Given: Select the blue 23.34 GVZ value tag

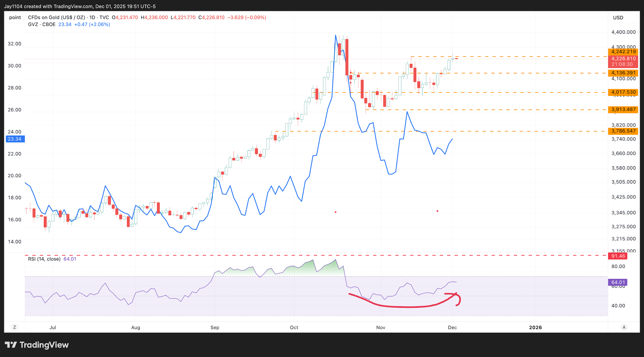Looking at the screenshot, I should click(15, 139).
